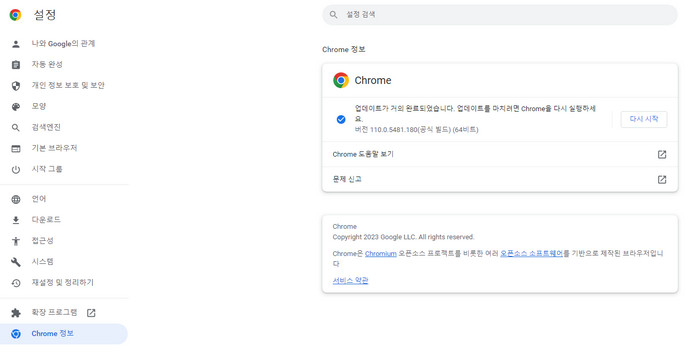The height and width of the screenshot is (364, 700).
Task: Click the blue update checkmark icon
Action: click(341, 119)
